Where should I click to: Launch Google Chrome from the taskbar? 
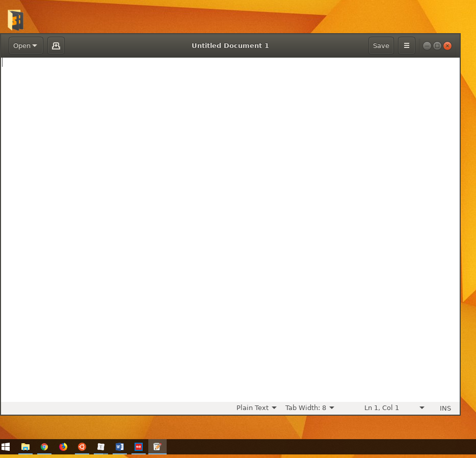coord(44,447)
